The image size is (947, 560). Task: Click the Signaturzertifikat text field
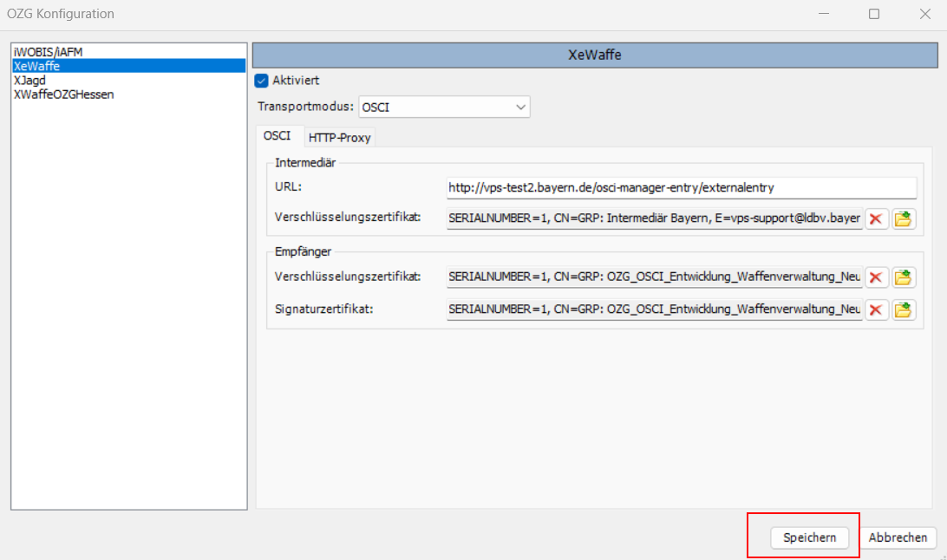pos(654,309)
